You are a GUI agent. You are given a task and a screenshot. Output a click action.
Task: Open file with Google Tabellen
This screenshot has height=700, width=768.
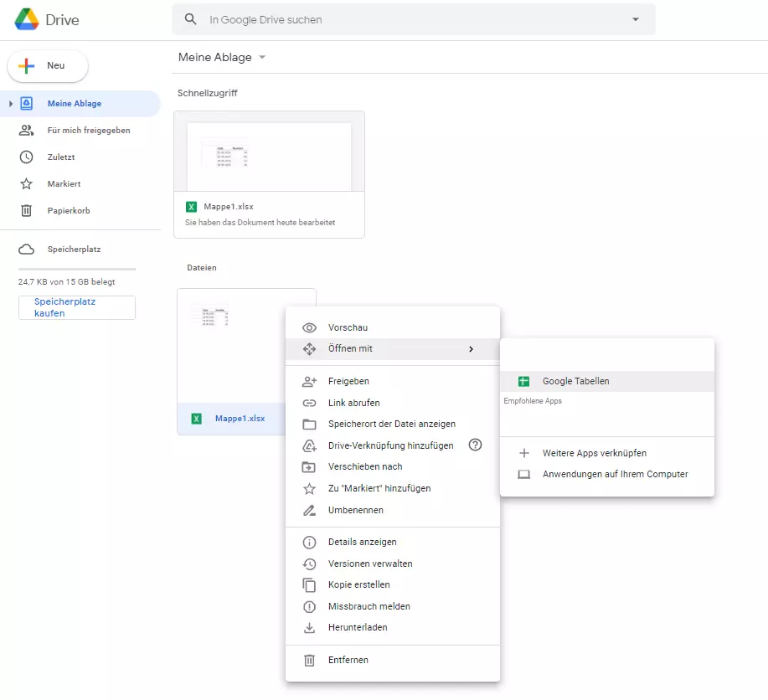click(607, 381)
